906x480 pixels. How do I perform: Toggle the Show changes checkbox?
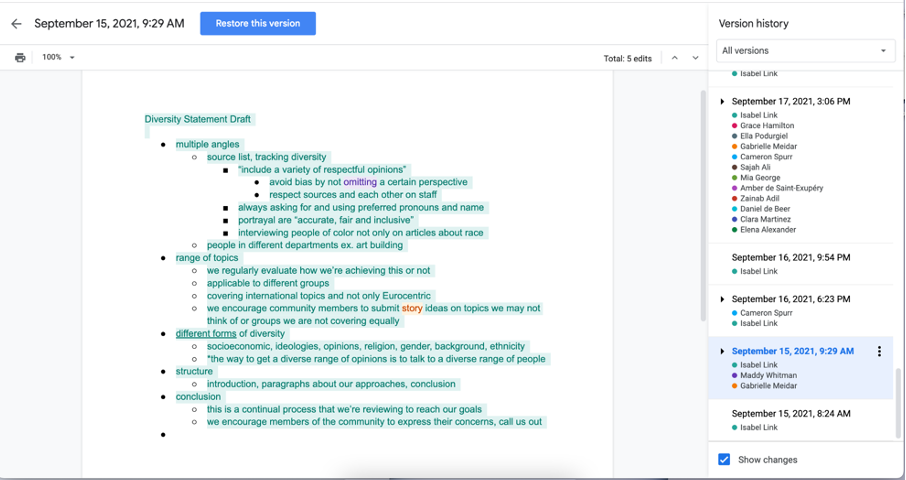point(724,460)
